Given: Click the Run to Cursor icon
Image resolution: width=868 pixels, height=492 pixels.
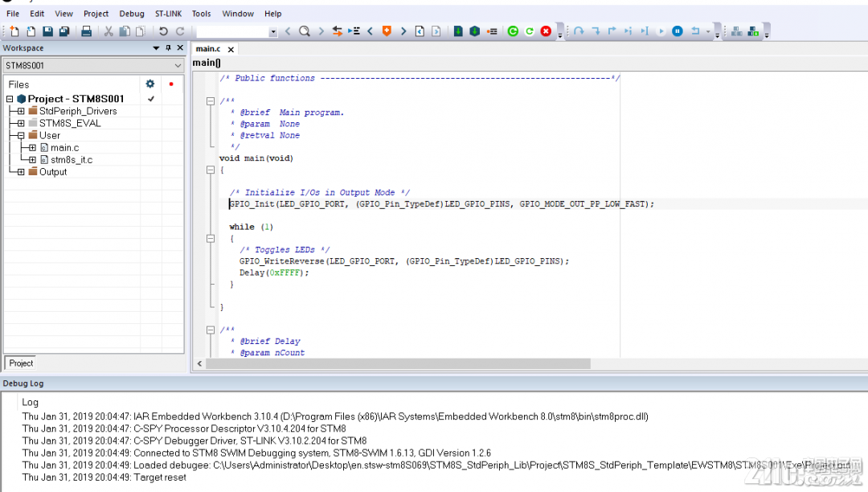Looking at the screenshot, I should (x=645, y=31).
